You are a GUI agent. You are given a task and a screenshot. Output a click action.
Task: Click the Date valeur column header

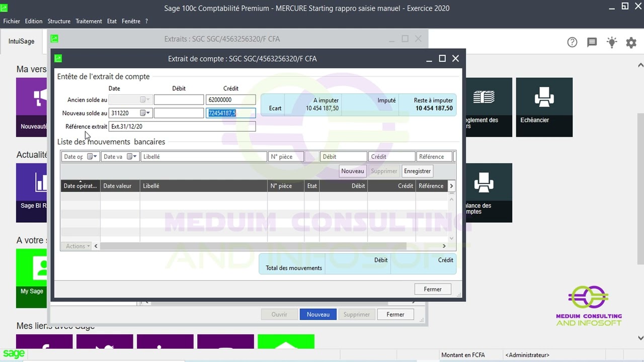pos(120,186)
